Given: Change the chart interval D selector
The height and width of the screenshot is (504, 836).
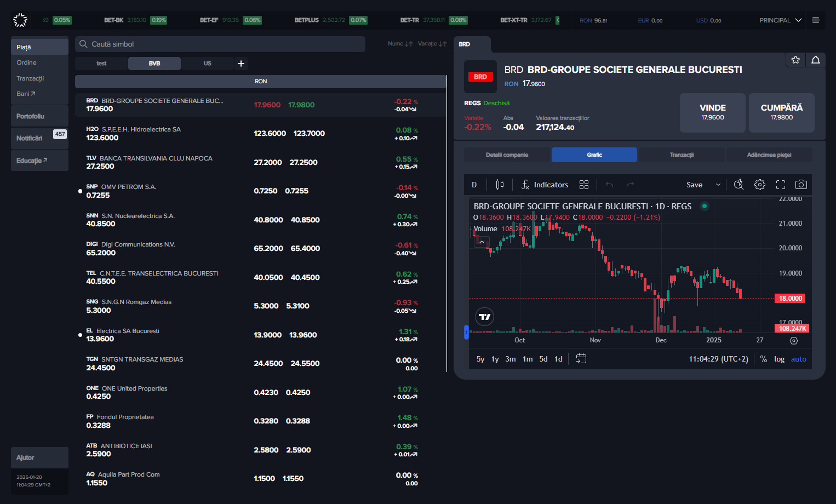Looking at the screenshot, I should pyautogui.click(x=474, y=185).
